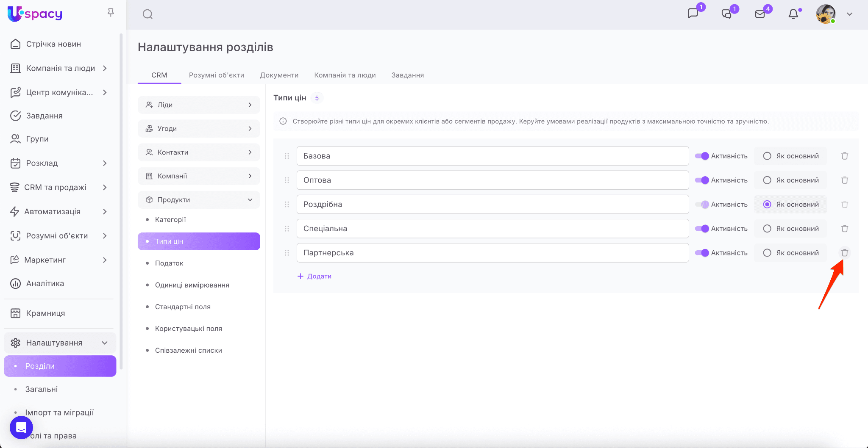Viewport: 868px width, 448px height.
Task: Open Аналітика in the sidebar
Action: (x=45, y=284)
